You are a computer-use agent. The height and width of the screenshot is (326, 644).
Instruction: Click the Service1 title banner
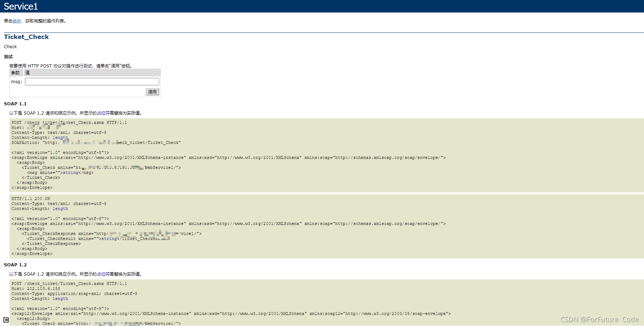tap(20, 6)
